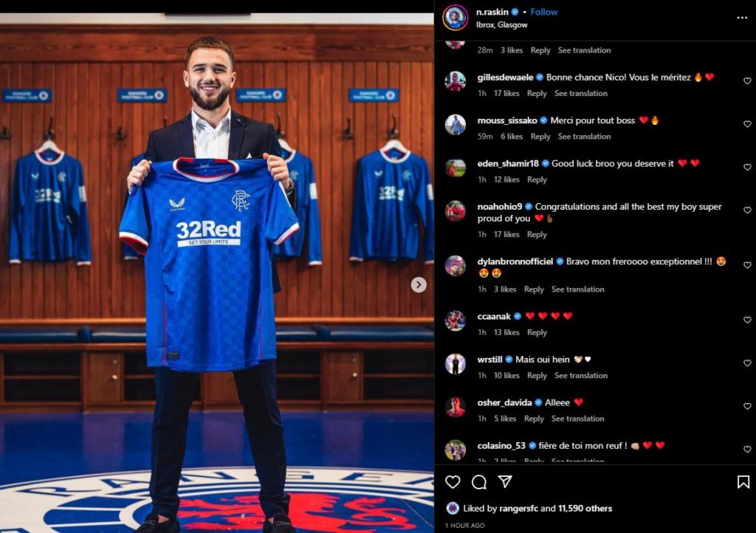Go to next photo with carousel arrow
The height and width of the screenshot is (533, 756).
[x=419, y=285]
